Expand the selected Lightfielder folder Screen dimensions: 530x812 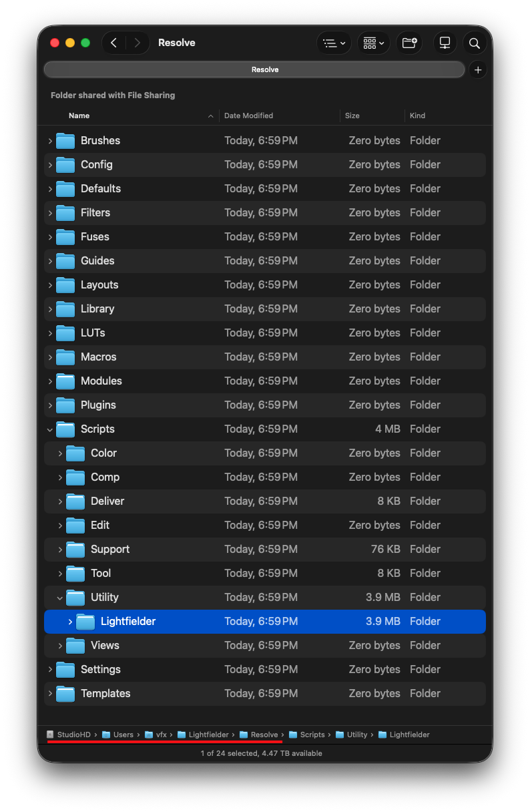[70, 622]
